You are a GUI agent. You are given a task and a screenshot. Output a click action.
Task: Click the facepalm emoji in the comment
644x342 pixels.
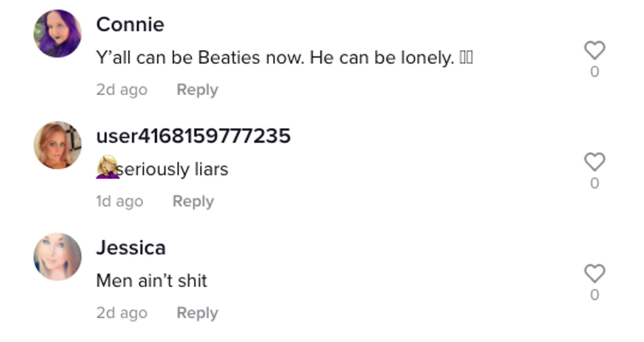107,167
